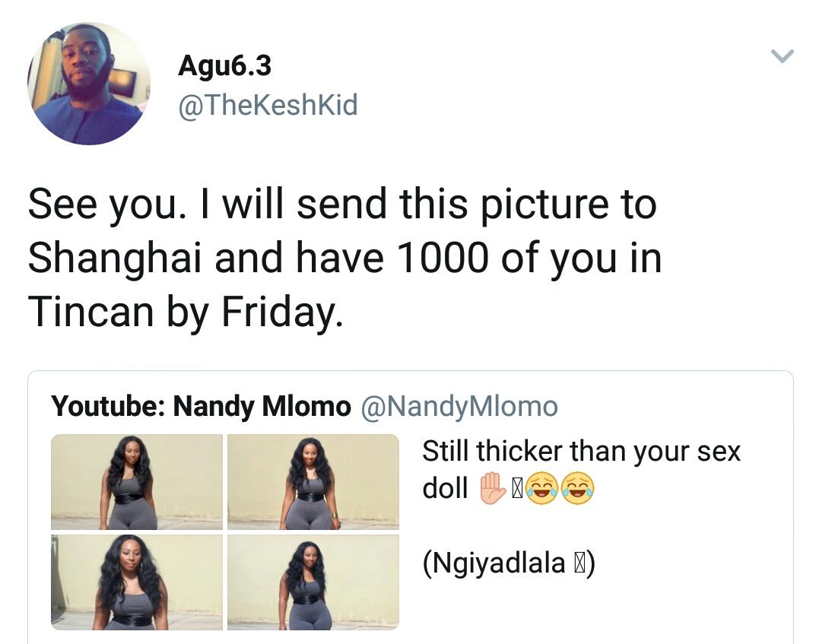View the bottom-left photo in quoted tweet

[137, 582]
